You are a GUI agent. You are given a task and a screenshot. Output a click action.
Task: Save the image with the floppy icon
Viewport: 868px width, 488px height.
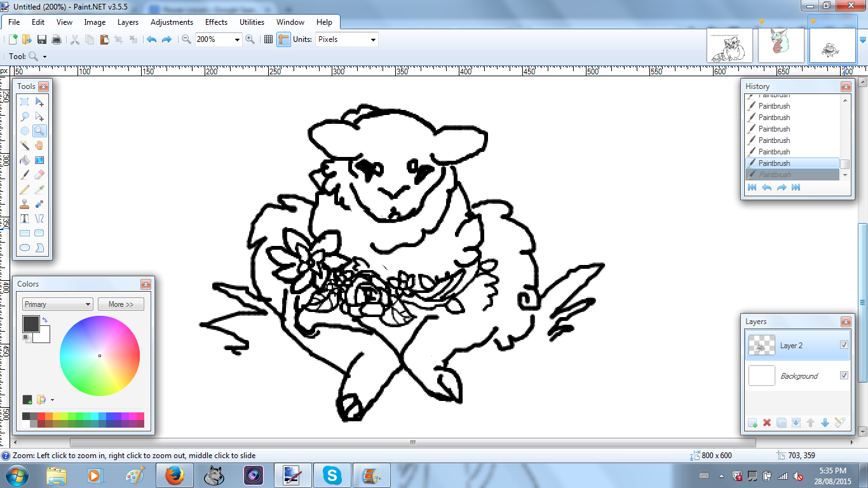pyautogui.click(x=42, y=39)
